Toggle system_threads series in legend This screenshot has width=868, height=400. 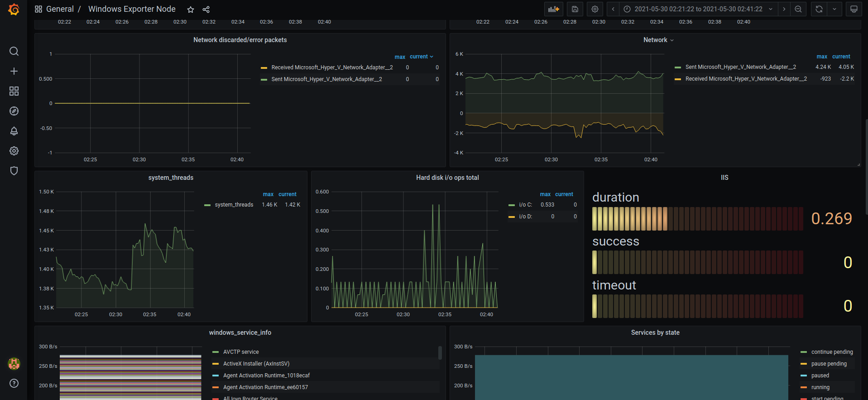234,205
